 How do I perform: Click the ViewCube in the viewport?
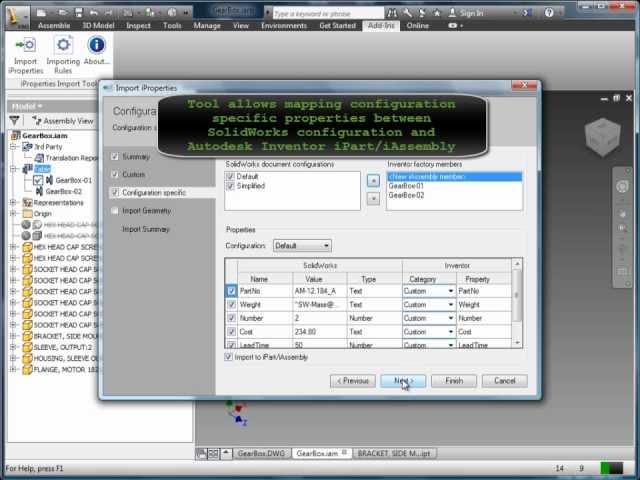[x=602, y=137]
